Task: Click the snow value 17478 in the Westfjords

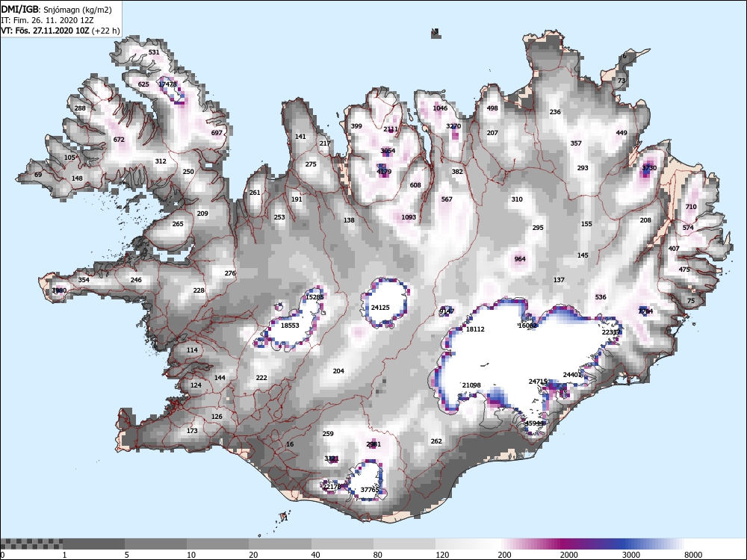Action: click(167, 84)
